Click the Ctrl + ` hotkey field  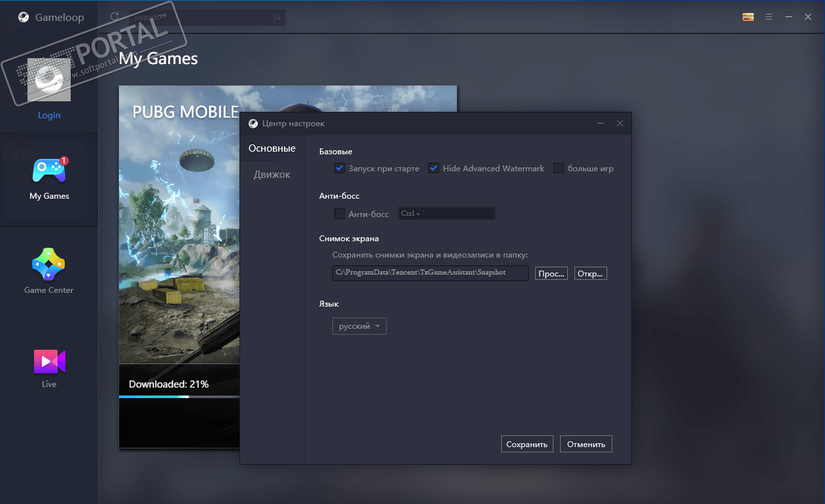[x=446, y=214]
